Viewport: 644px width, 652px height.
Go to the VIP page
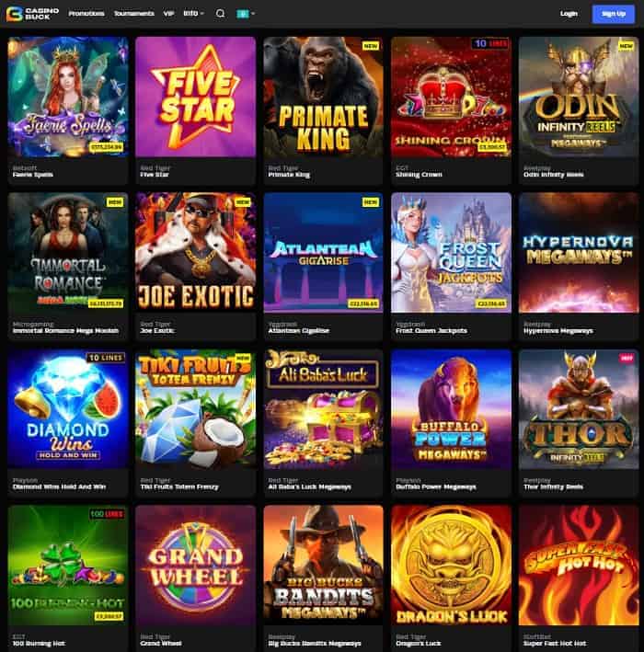point(168,14)
